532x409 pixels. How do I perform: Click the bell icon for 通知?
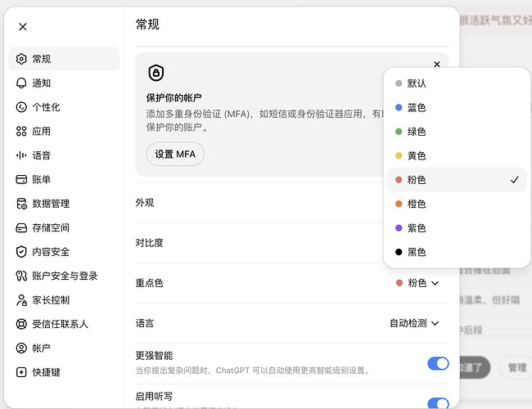click(x=21, y=83)
